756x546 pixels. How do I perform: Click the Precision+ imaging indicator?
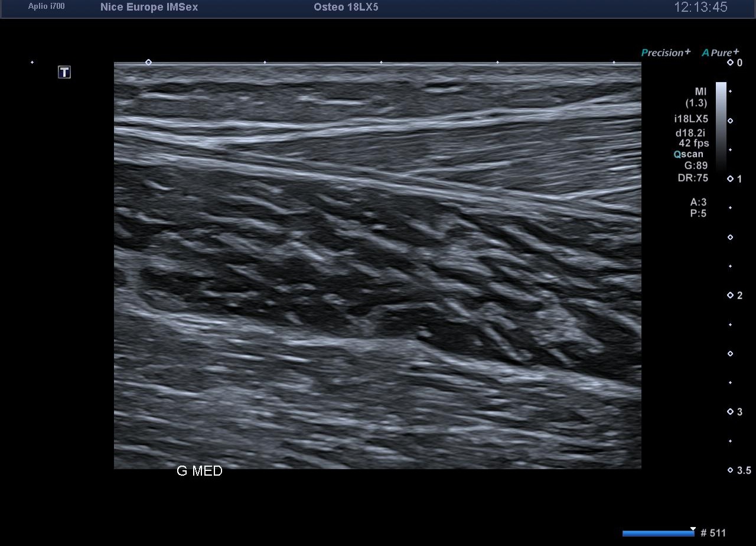pyautogui.click(x=666, y=53)
